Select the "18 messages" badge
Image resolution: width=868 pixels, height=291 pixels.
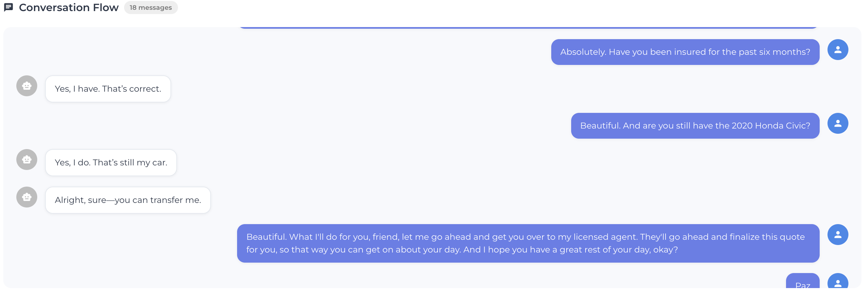pyautogui.click(x=151, y=7)
